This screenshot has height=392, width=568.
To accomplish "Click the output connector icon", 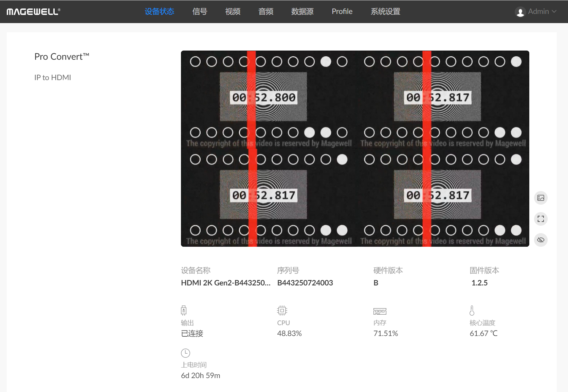I will coord(184,310).
